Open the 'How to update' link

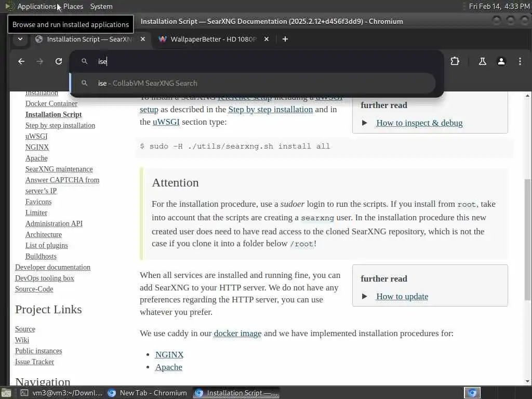tap(402, 296)
